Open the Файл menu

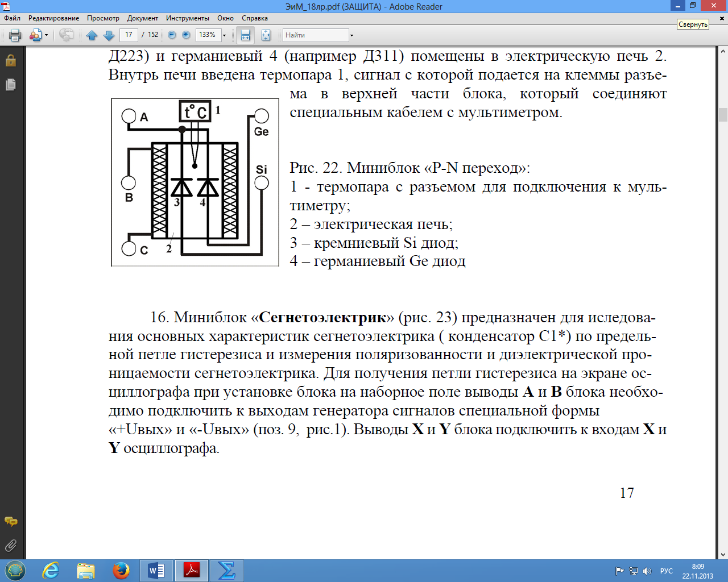[x=13, y=18]
